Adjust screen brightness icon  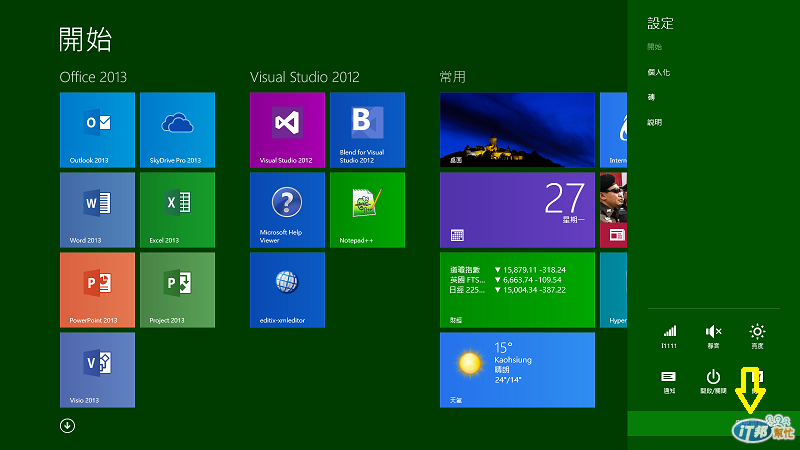(757, 336)
